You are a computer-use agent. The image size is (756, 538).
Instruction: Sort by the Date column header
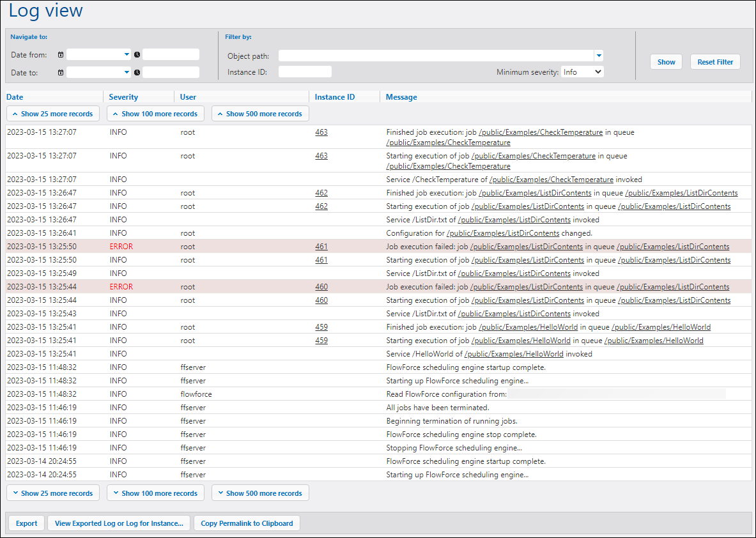point(15,97)
